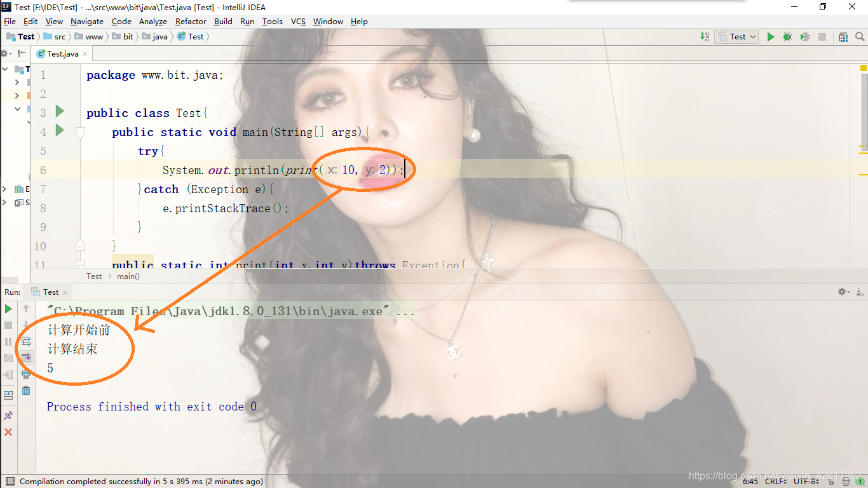Click the run gutter arrow beside line 4
The width and height of the screenshot is (868, 488).
click(60, 130)
